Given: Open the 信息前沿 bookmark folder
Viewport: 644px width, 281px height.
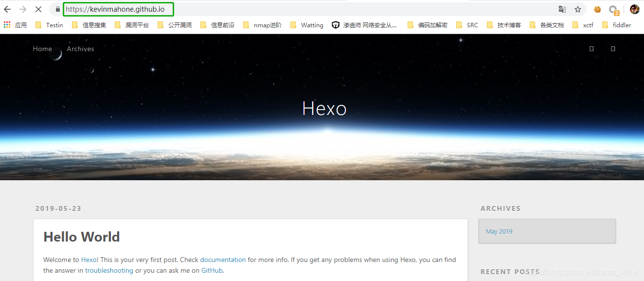Looking at the screenshot, I should (x=217, y=25).
